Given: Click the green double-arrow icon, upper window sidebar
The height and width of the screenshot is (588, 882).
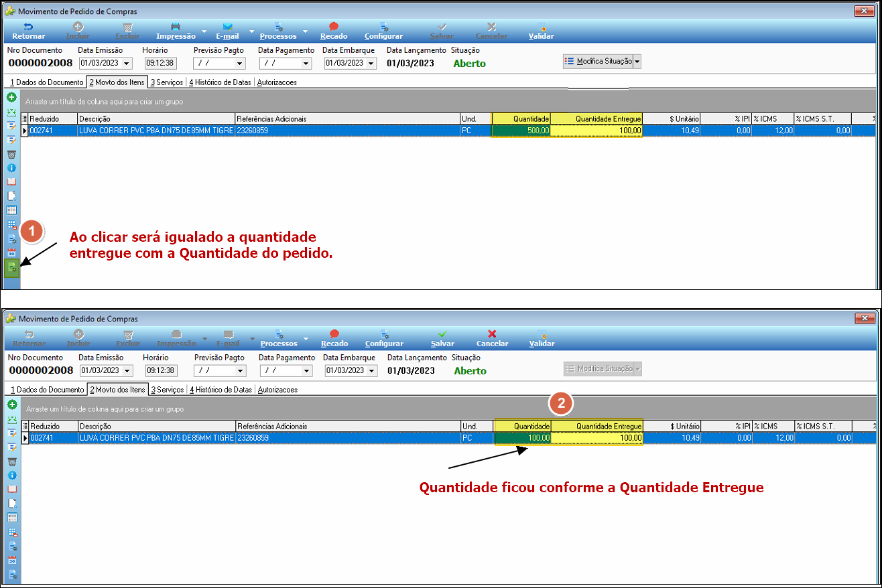Looking at the screenshot, I should (x=11, y=112).
